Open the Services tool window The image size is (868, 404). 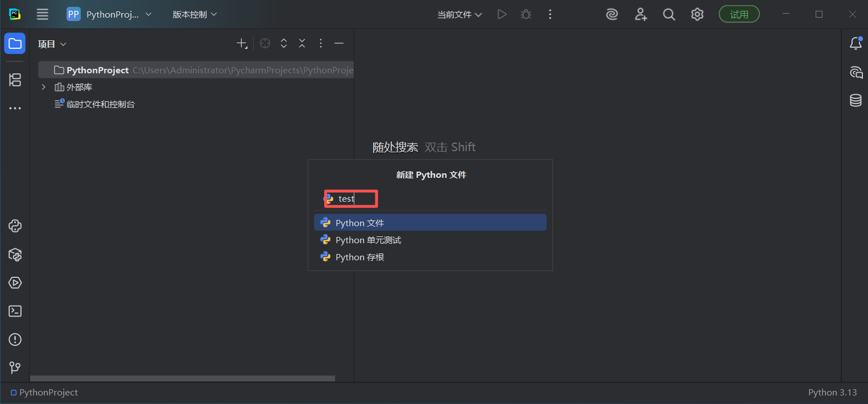pyautogui.click(x=15, y=282)
